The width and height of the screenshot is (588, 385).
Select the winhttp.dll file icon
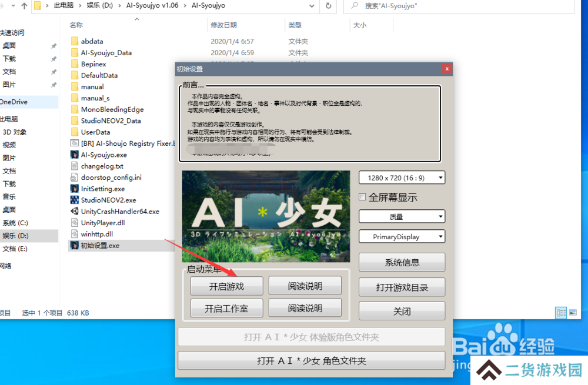coord(74,234)
